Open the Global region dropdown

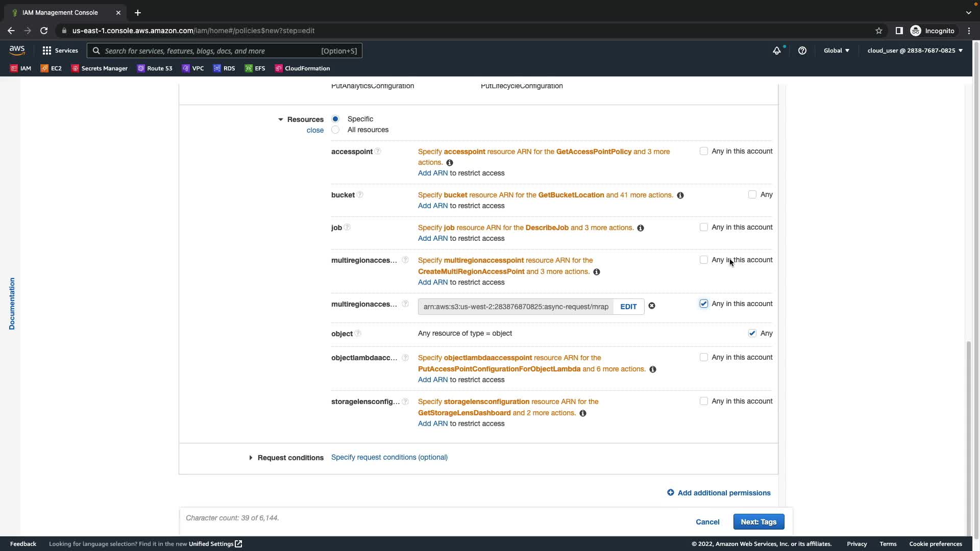click(x=836, y=51)
